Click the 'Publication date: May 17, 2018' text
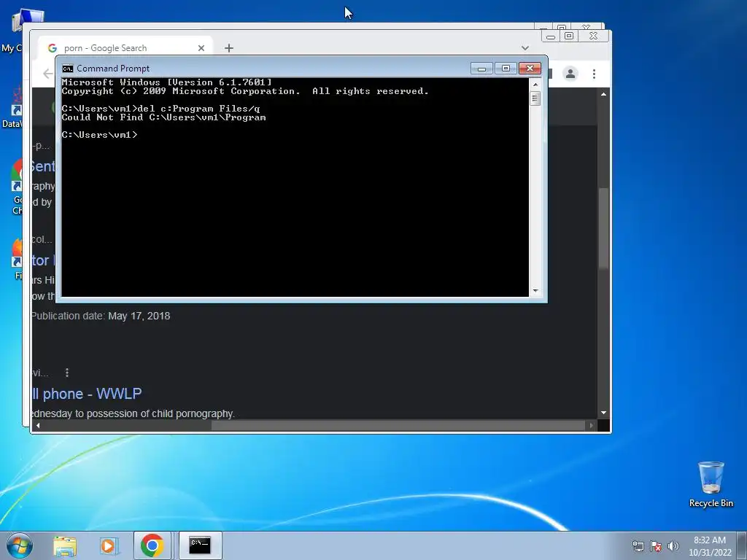This screenshot has width=747, height=560. (101, 316)
